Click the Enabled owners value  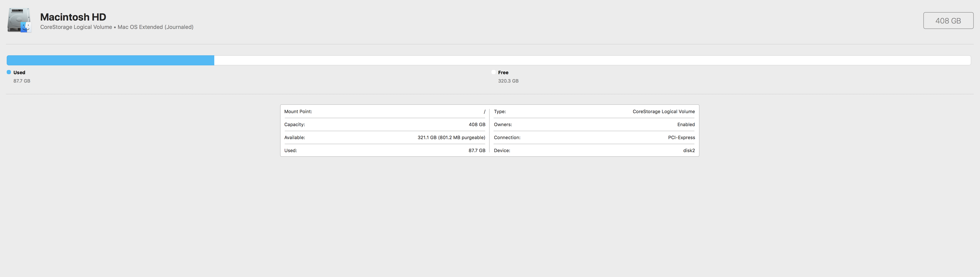(686, 125)
